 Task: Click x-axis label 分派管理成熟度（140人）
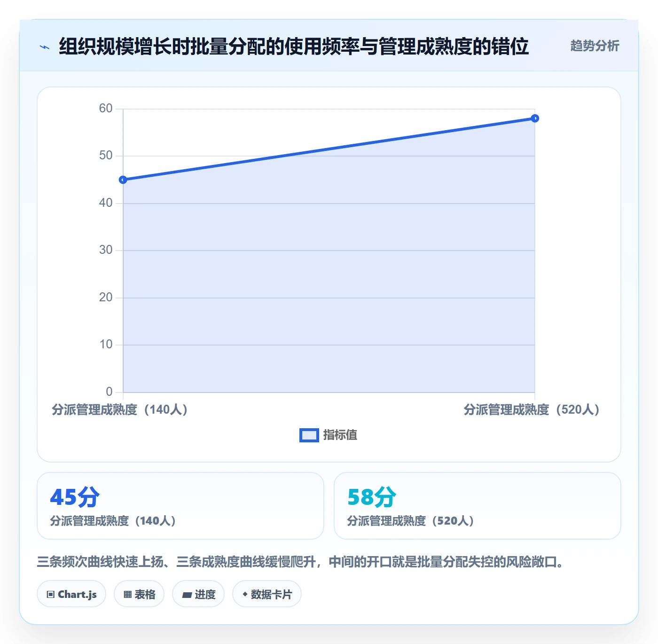click(x=120, y=410)
